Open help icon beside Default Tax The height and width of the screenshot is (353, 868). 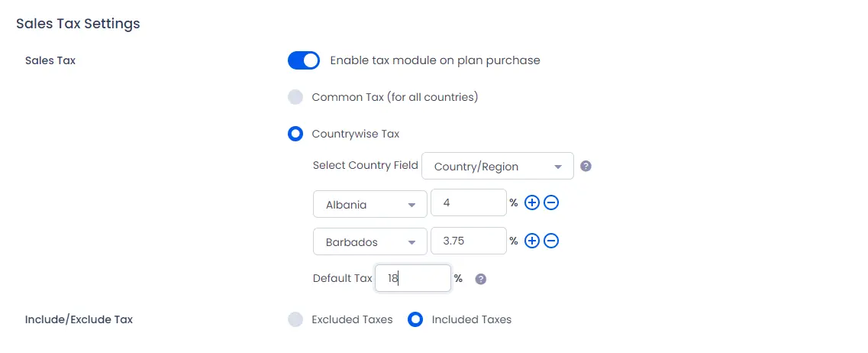pos(481,279)
